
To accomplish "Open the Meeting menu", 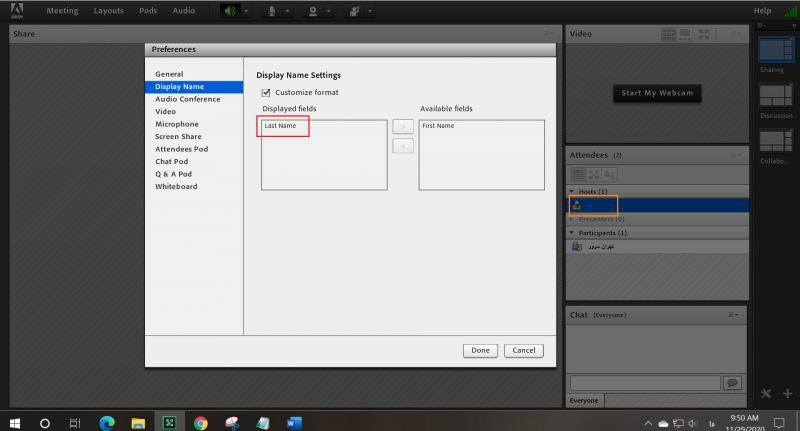I will 62,11.
